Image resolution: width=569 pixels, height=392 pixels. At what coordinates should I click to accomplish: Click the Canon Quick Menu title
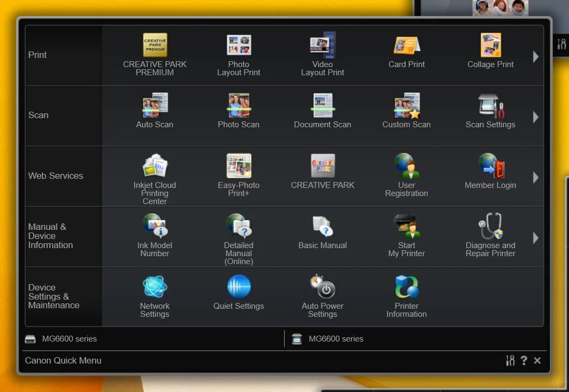[x=63, y=360]
